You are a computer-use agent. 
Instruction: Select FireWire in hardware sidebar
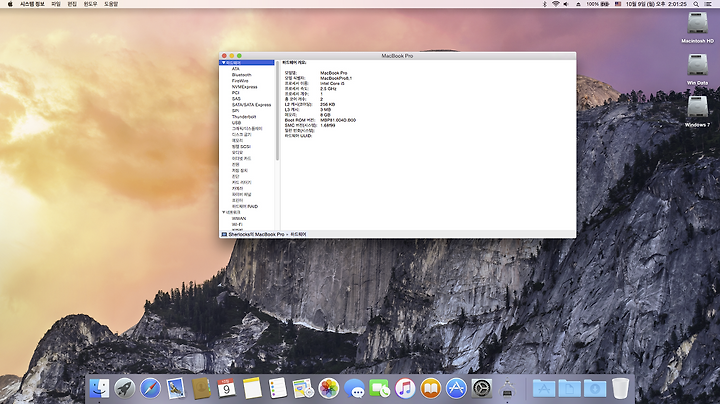point(240,81)
